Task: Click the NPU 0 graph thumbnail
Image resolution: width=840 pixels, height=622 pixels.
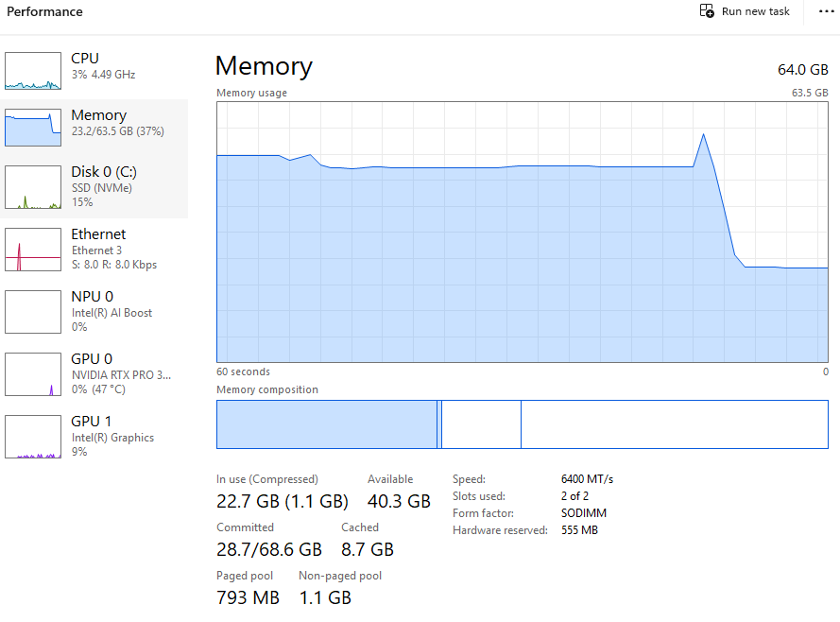Action: [x=33, y=312]
